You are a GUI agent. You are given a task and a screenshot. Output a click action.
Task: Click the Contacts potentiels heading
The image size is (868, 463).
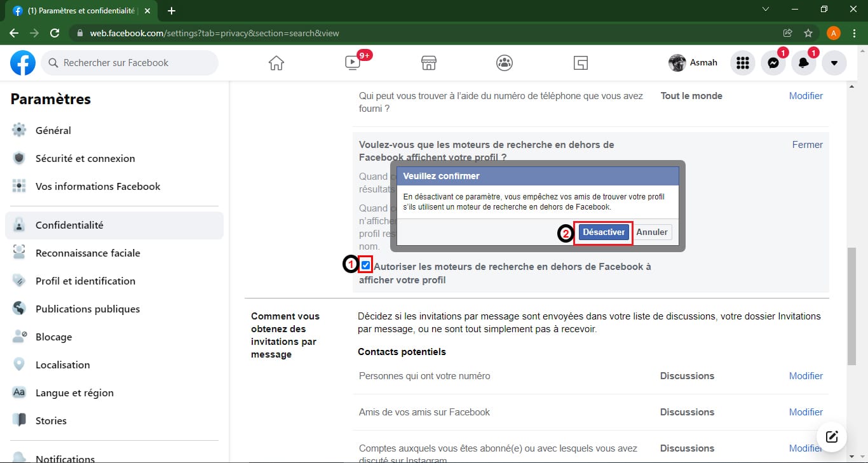click(402, 352)
